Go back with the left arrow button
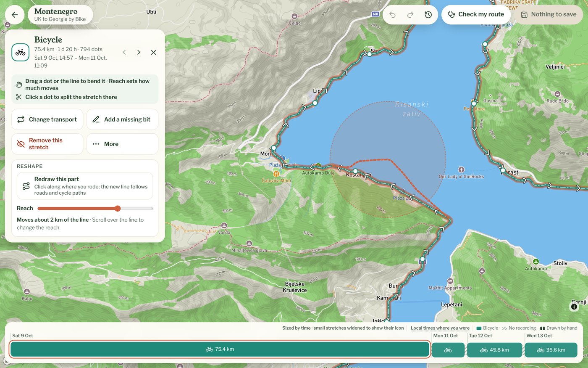588x368 pixels. pos(15,15)
